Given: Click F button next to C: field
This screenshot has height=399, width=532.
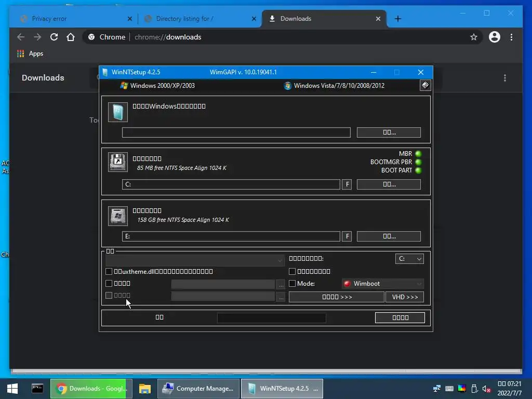Looking at the screenshot, I should tap(347, 184).
